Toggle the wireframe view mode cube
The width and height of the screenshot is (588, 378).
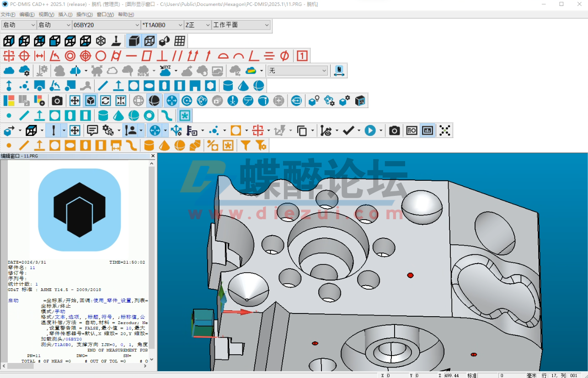[150, 41]
